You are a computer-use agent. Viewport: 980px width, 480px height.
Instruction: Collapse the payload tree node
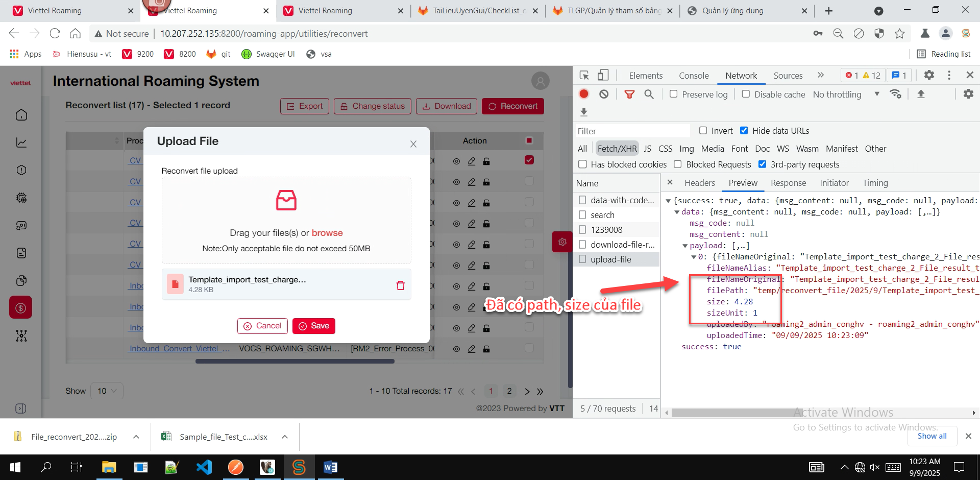(685, 246)
